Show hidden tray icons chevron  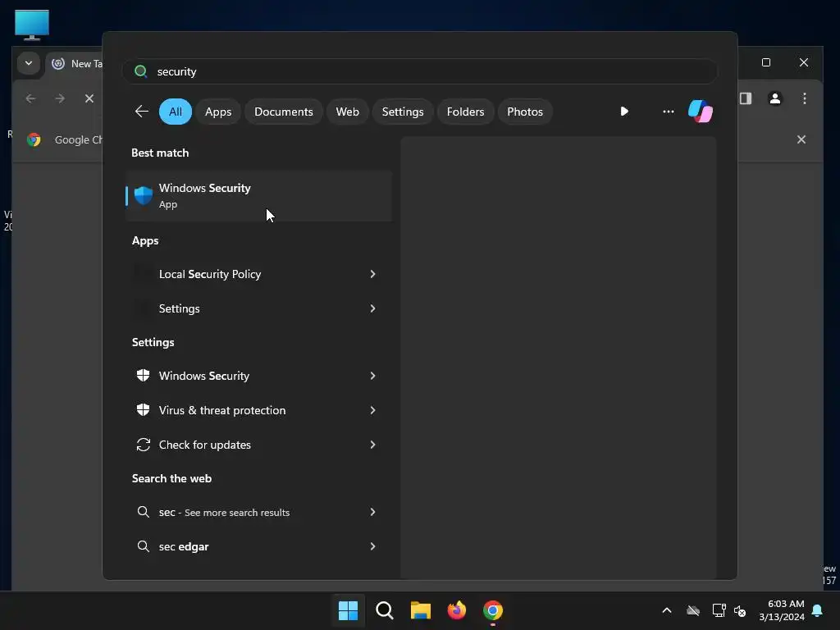pyautogui.click(x=667, y=610)
